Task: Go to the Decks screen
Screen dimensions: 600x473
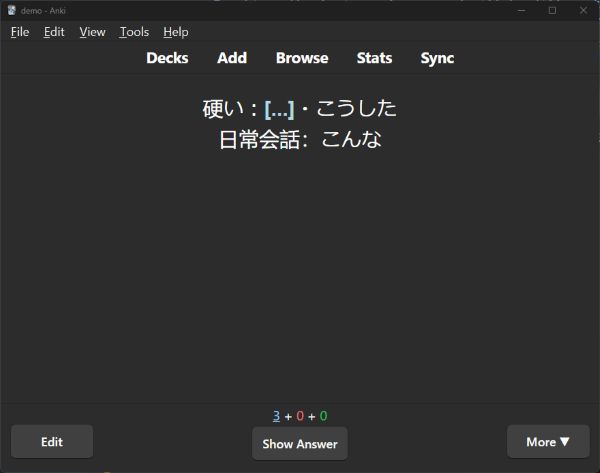Action: [x=167, y=58]
